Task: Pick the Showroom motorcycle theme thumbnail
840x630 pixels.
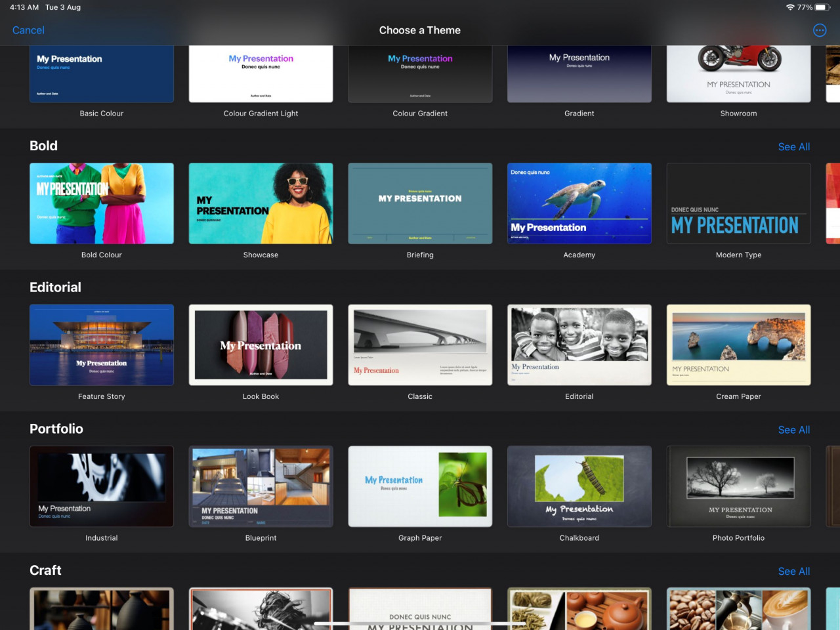Action: coord(738,74)
